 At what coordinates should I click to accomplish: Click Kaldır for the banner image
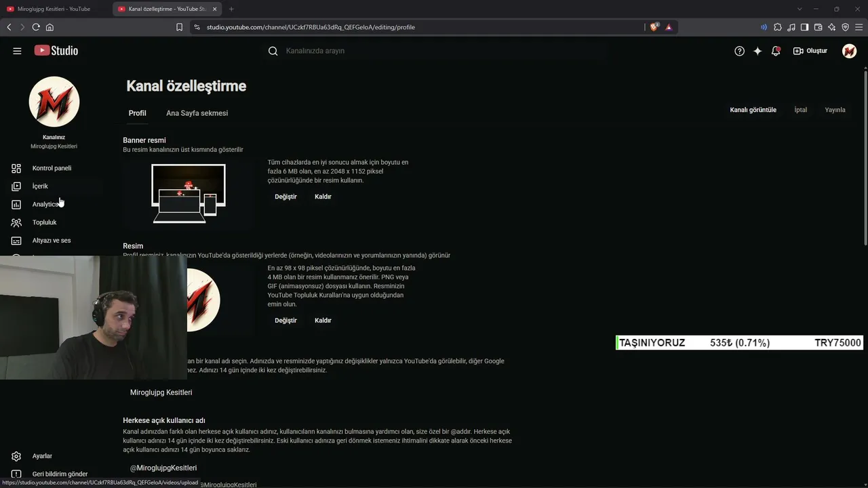(x=323, y=197)
